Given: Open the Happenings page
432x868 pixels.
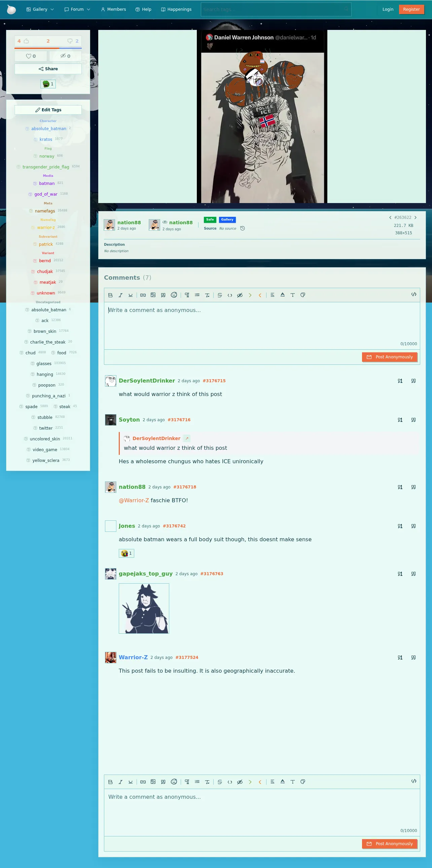Looking at the screenshot, I should coord(176,9).
